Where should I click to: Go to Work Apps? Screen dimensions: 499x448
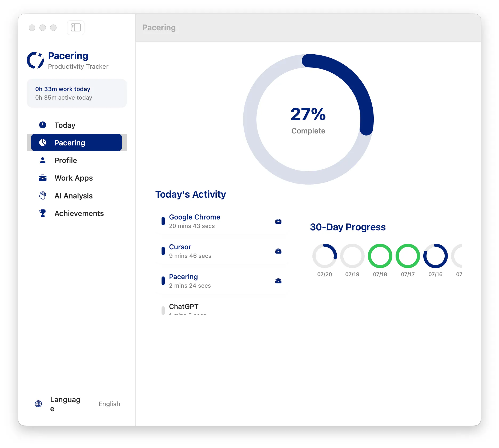pyautogui.click(x=77, y=178)
